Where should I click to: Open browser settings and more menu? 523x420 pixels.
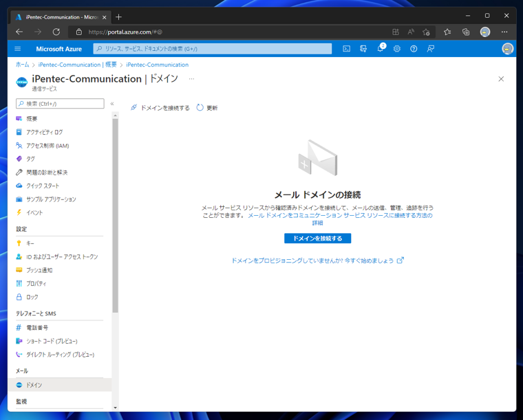coord(504,32)
